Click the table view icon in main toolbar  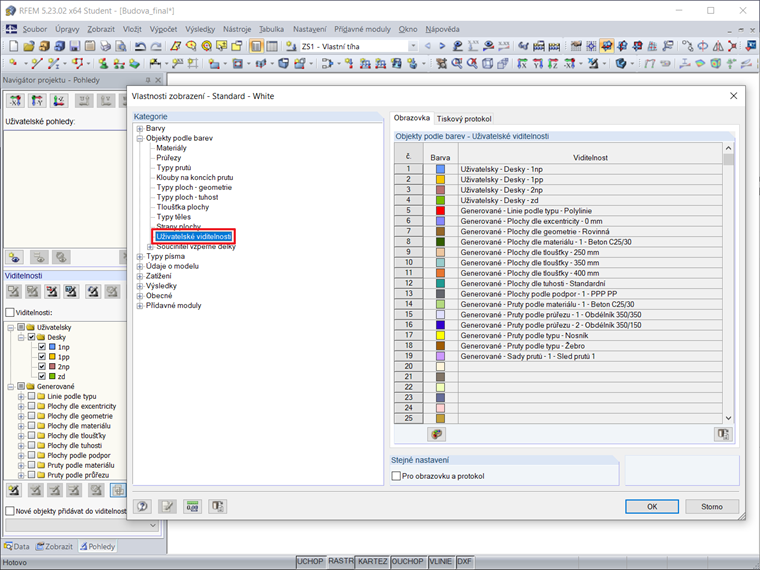coord(272,47)
